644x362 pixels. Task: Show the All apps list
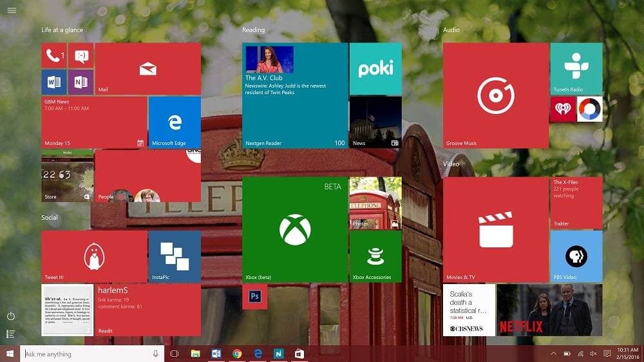coord(11,334)
